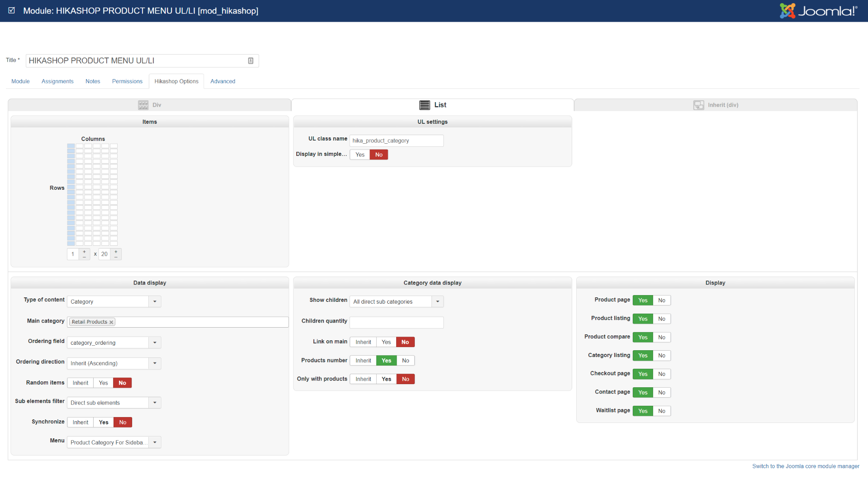
Task: Click into the UL class name field
Action: click(396, 141)
